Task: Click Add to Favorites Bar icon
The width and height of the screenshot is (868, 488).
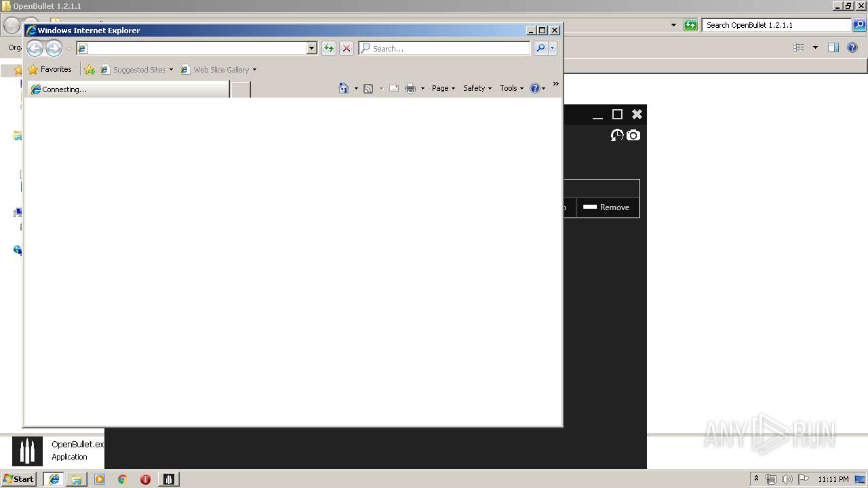Action: point(90,69)
